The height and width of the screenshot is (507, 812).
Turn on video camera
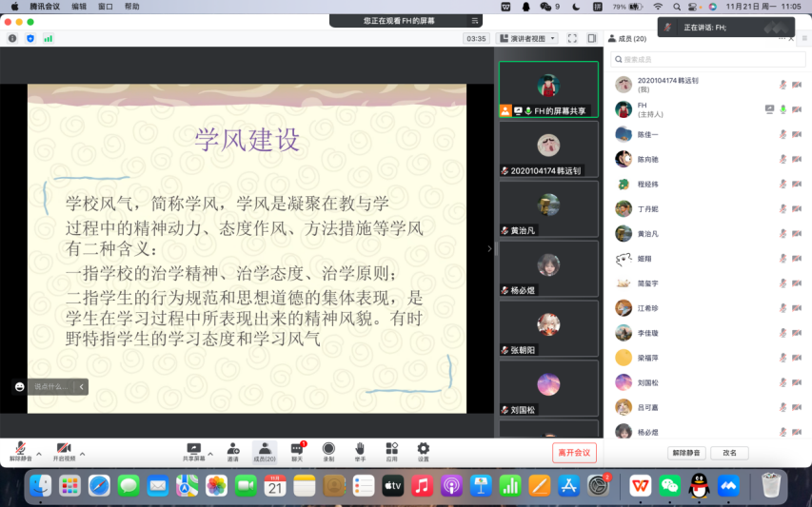pyautogui.click(x=64, y=449)
